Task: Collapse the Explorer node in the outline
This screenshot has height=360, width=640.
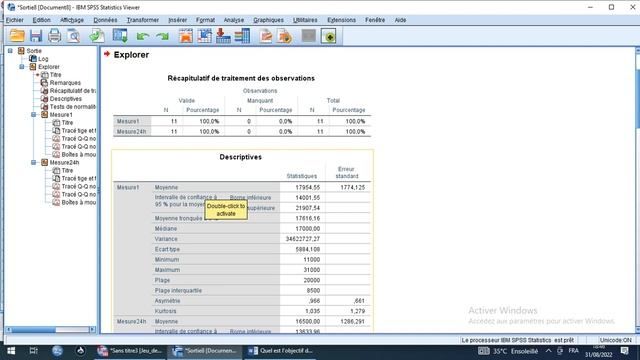Action: click(22, 67)
